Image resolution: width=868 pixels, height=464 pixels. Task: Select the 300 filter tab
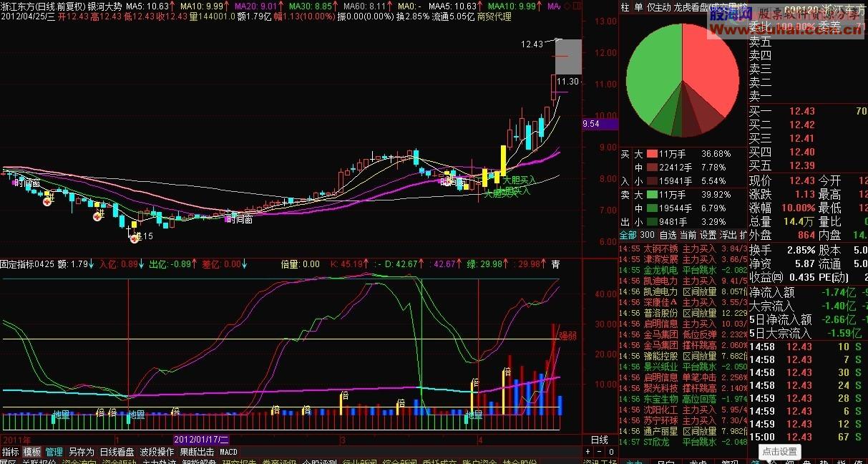click(x=647, y=235)
